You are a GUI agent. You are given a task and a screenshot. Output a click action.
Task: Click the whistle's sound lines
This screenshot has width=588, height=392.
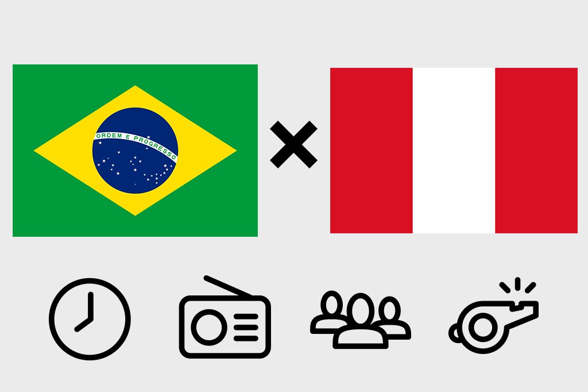517,285
